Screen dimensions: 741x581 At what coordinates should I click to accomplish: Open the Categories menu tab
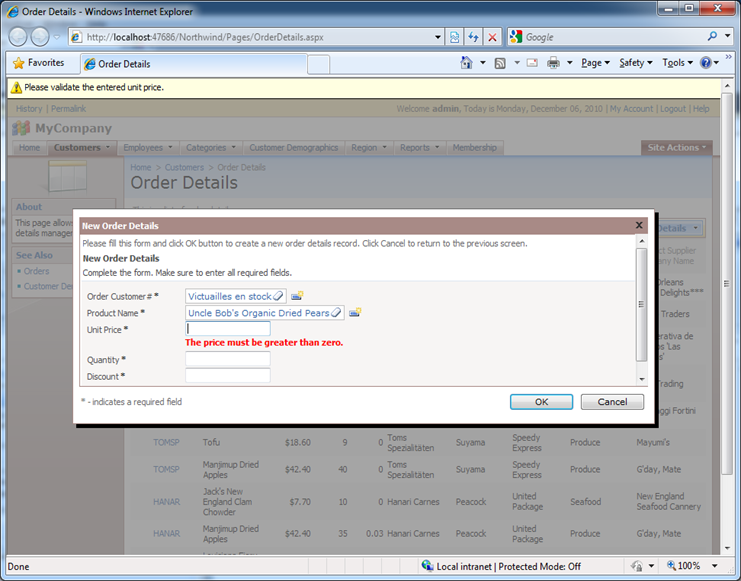pyautogui.click(x=211, y=147)
